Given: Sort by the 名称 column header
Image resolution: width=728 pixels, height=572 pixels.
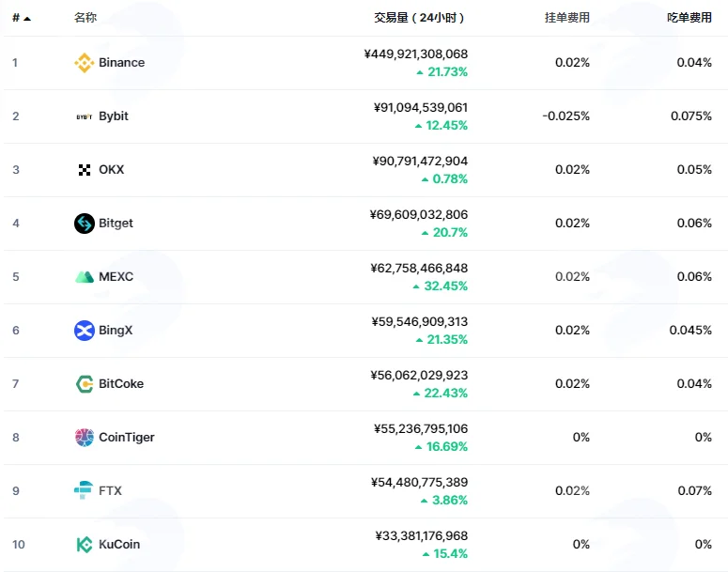Looking at the screenshot, I should [85, 18].
